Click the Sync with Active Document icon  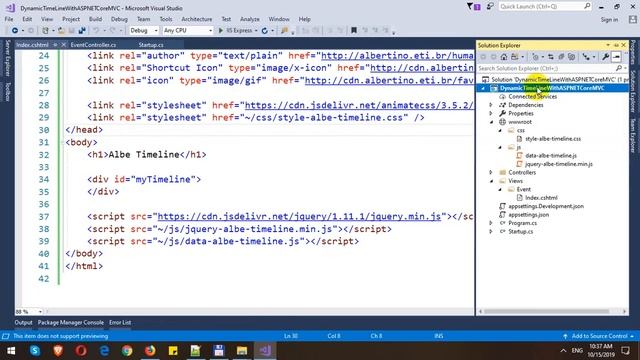(551, 57)
